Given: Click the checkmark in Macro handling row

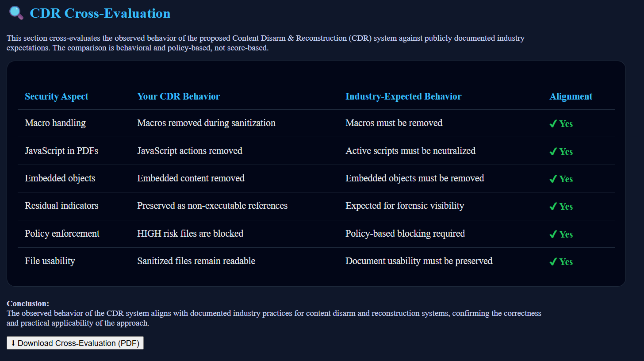Looking at the screenshot, I should (553, 124).
